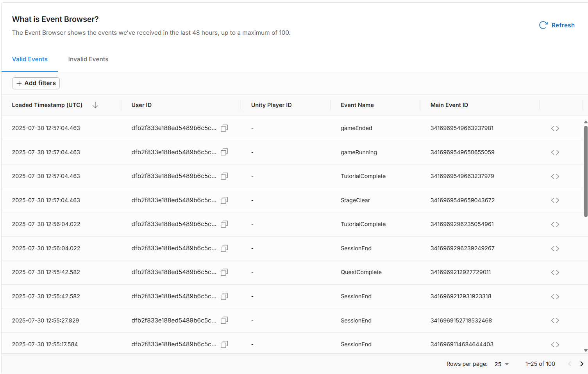Select the Valid Events tab
Screen dimensions: 588x374
click(x=30, y=59)
